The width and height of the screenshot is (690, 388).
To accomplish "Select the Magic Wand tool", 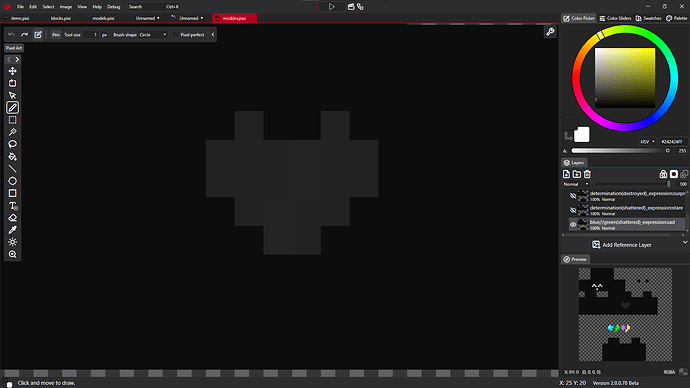I will [12, 132].
